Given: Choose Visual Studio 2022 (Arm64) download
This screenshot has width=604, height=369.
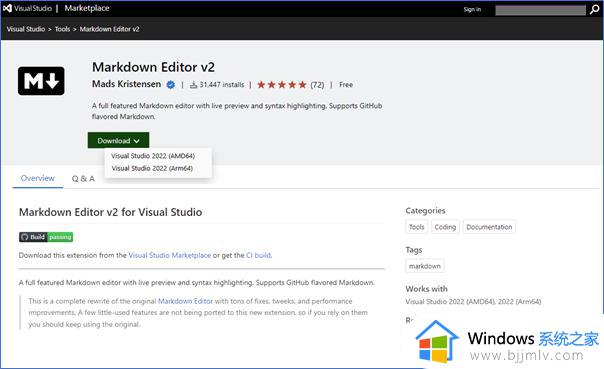Looking at the screenshot, I should click(x=152, y=168).
